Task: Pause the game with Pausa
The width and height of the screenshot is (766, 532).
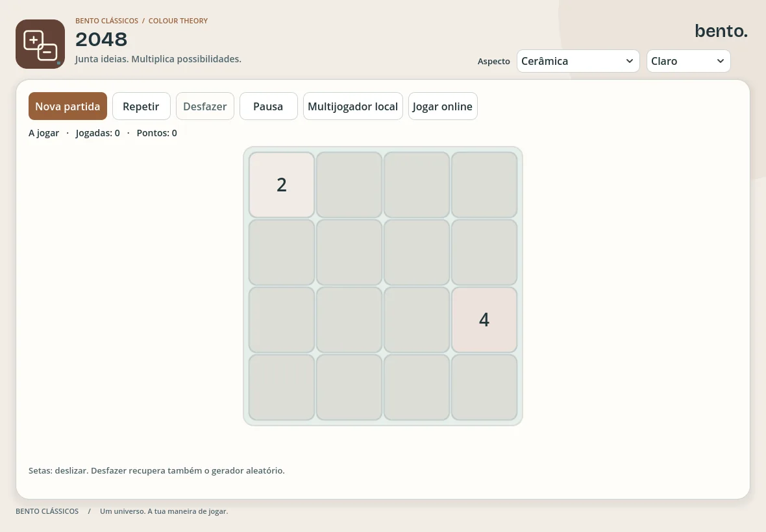Action: point(268,106)
